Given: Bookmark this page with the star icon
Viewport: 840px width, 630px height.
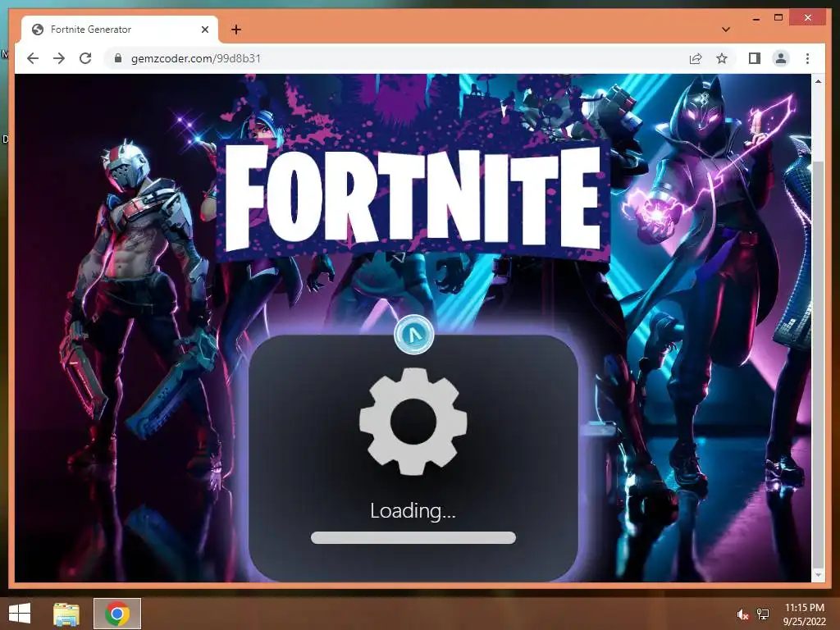Looking at the screenshot, I should pos(722,58).
